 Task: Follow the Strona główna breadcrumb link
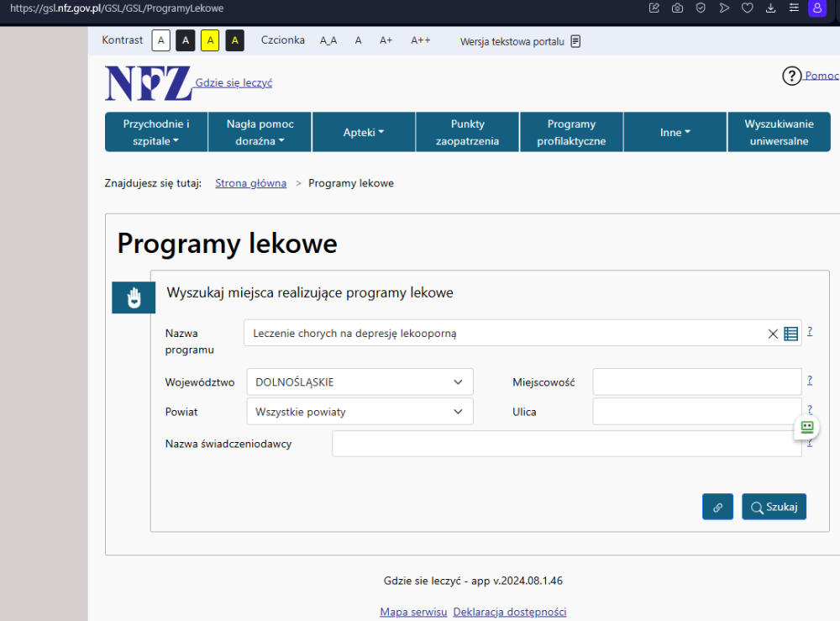(x=250, y=183)
